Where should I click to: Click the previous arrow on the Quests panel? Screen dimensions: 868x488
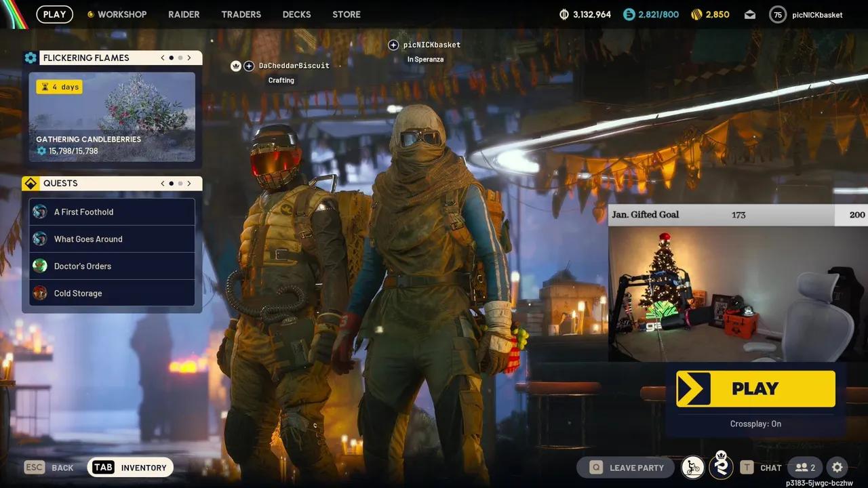tap(162, 183)
